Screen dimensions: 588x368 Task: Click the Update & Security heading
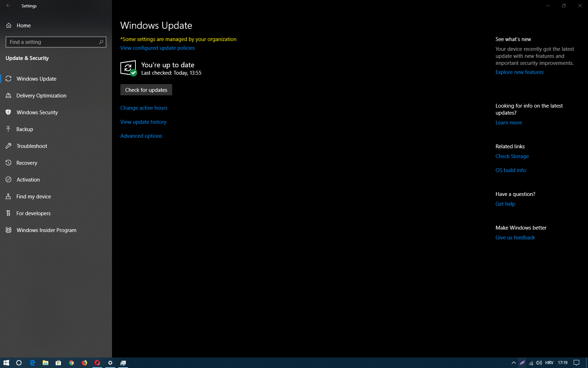27,58
